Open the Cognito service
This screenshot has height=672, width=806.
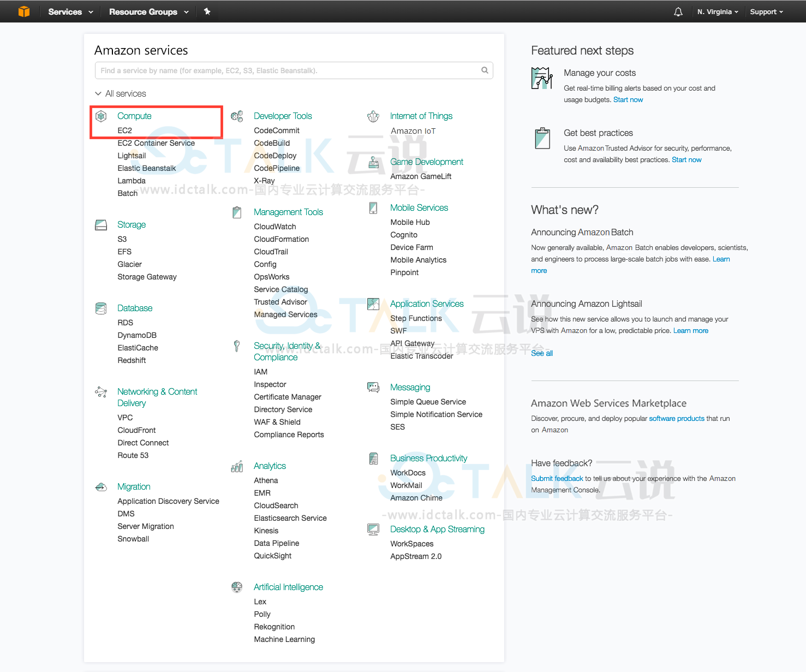[404, 235]
